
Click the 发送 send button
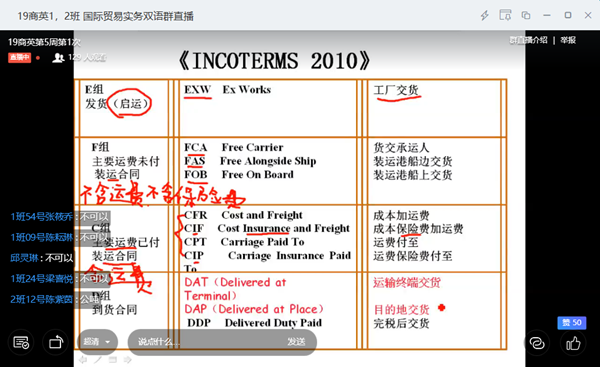tap(296, 341)
